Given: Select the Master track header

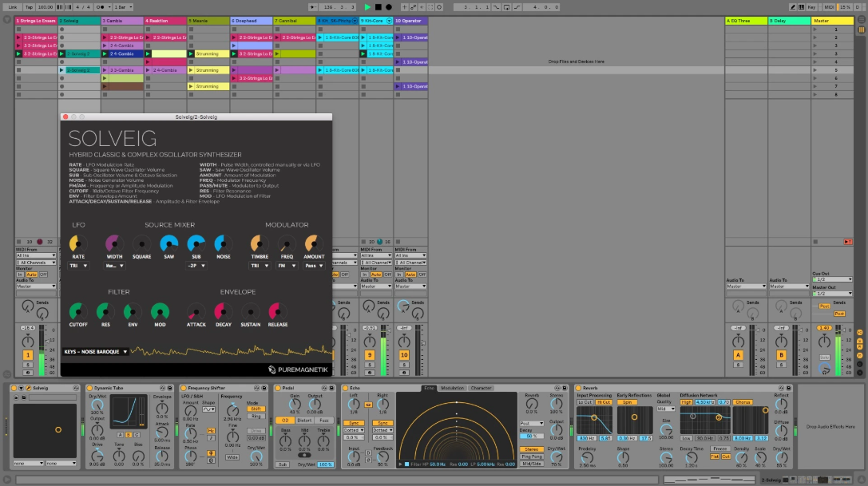Looking at the screenshot, I should pos(832,21).
